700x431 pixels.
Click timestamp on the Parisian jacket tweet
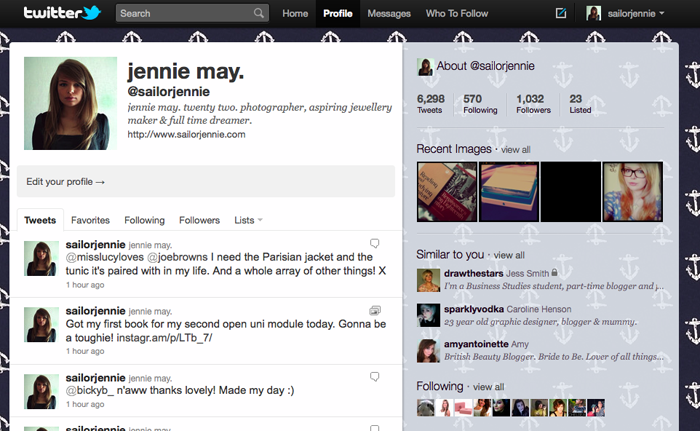pos(85,285)
